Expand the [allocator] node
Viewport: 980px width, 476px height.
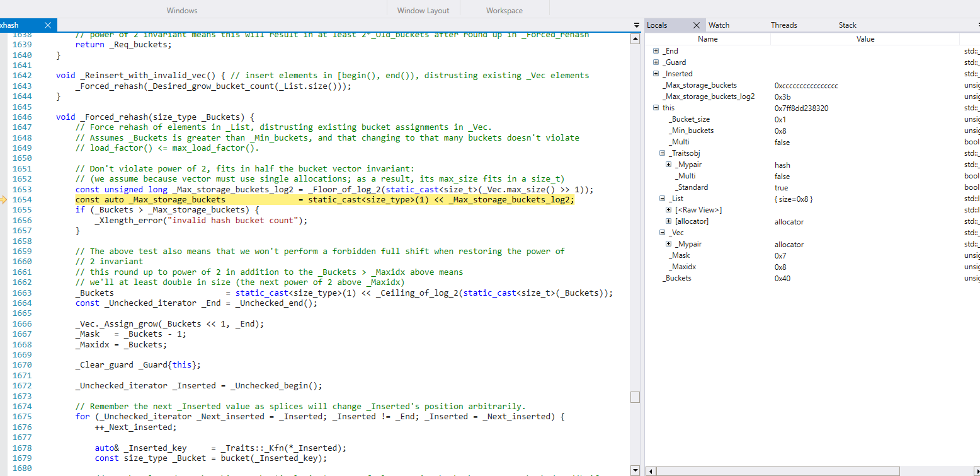(x=668, y=221)
